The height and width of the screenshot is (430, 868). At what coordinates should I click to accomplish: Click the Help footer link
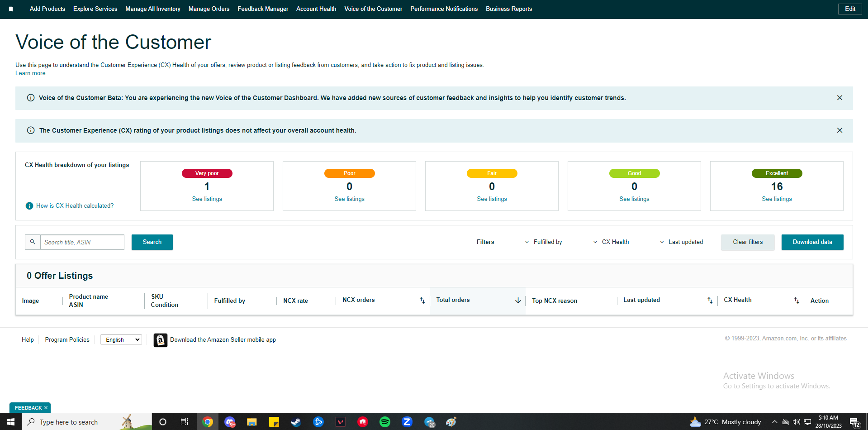click(x=28, y=340)
